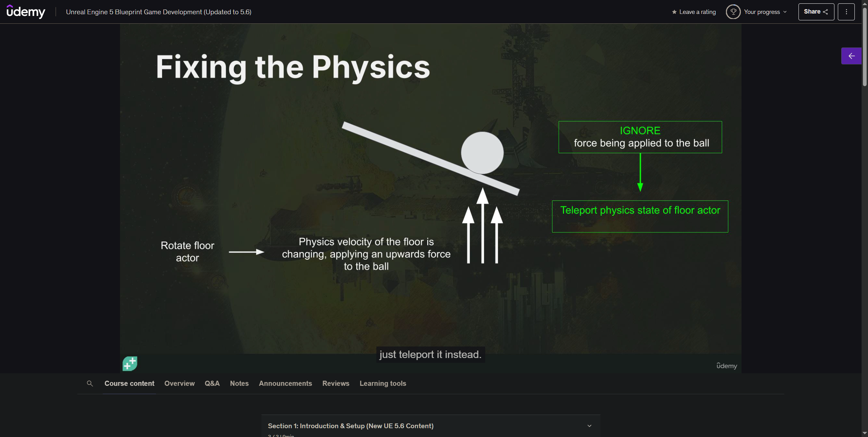The width and height of the screenshot is (868, 437).
Task: Click the trophy progress icon
Action: pos(733,12)
